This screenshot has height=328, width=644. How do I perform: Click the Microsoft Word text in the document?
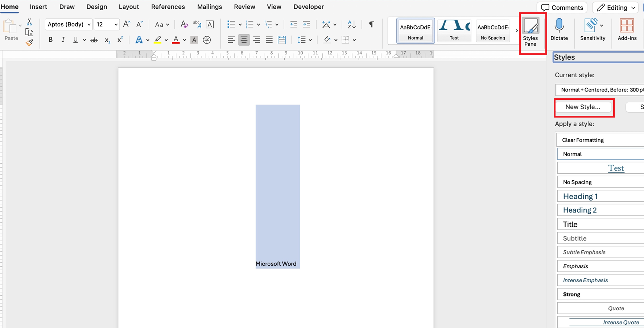point(276,264)
